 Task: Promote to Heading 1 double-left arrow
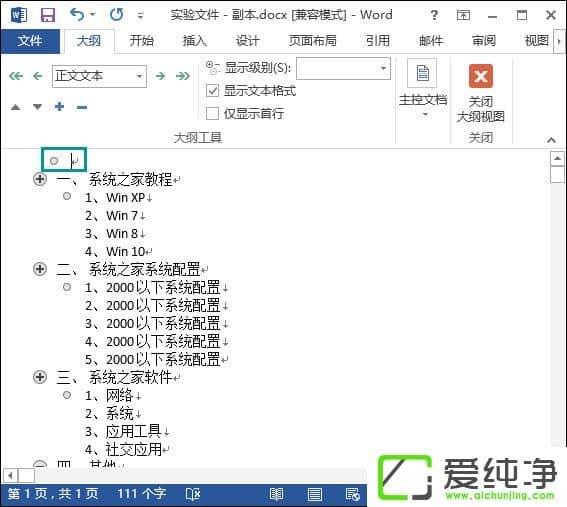[x=16, y=76]
